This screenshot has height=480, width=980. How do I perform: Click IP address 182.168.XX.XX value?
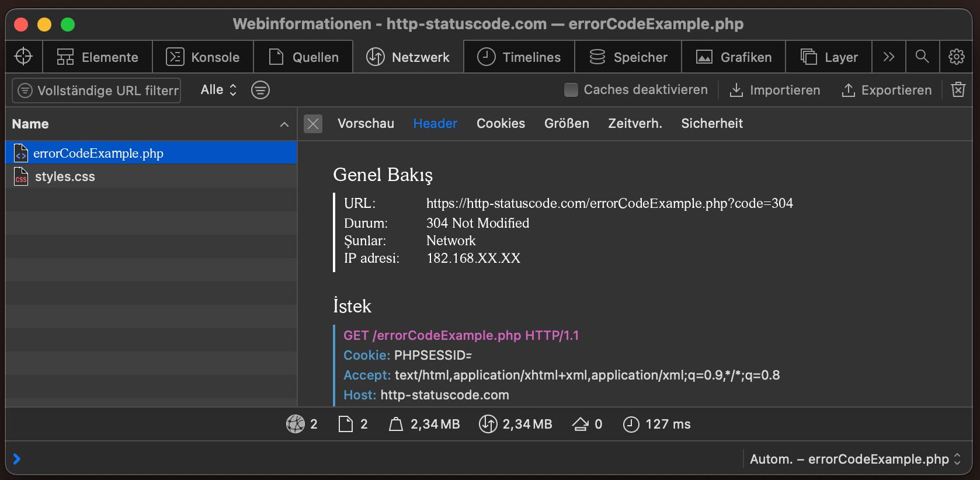(x=473, y=258)
